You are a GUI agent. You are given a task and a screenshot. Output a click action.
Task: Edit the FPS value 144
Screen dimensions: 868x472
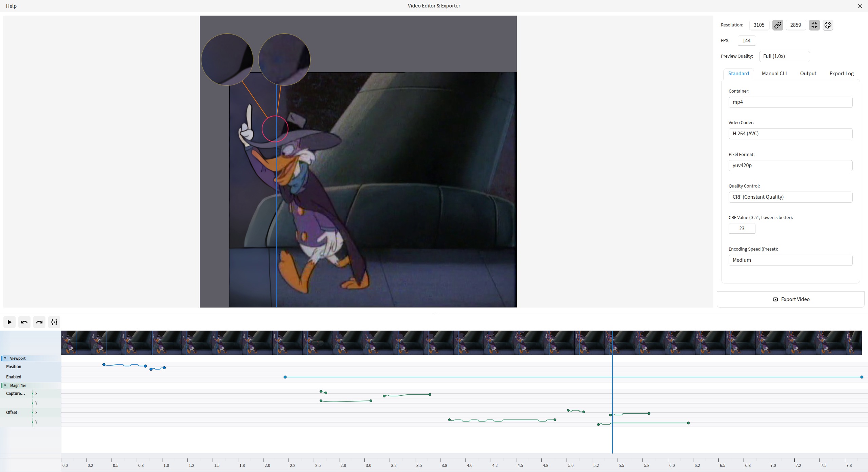tap(747, 41)
